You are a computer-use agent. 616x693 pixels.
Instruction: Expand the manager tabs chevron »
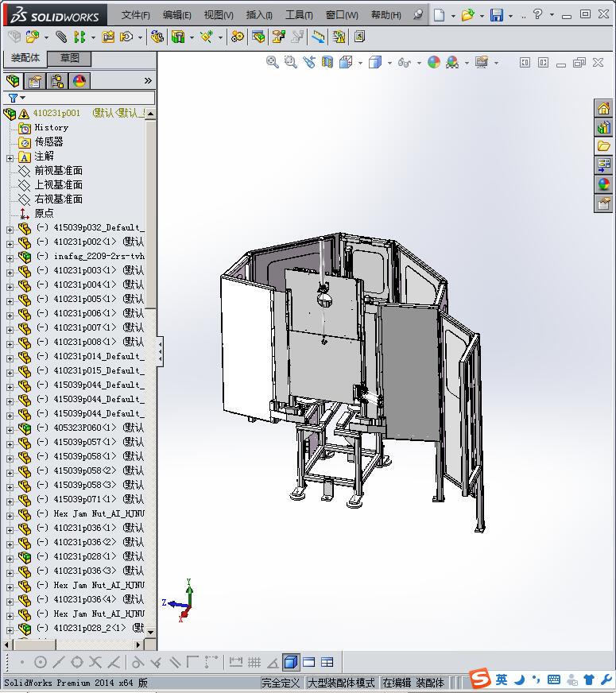click(x=148, y=80)
